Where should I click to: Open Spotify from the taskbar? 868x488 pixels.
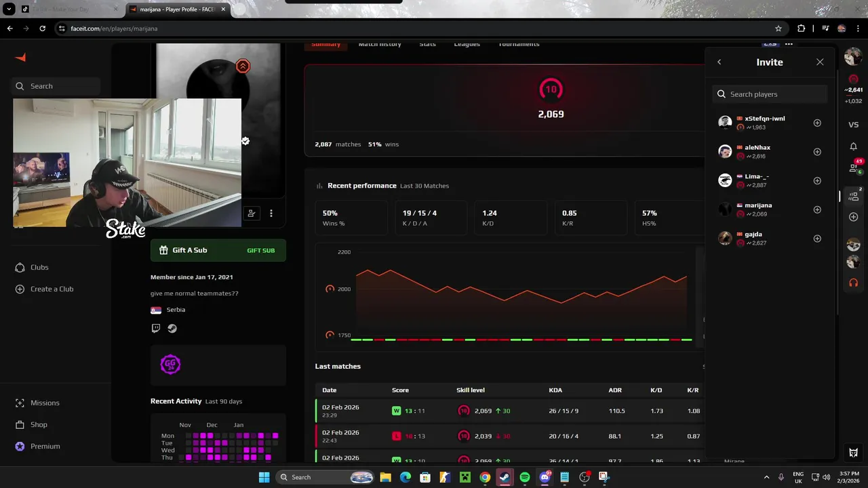pos(525,477)
